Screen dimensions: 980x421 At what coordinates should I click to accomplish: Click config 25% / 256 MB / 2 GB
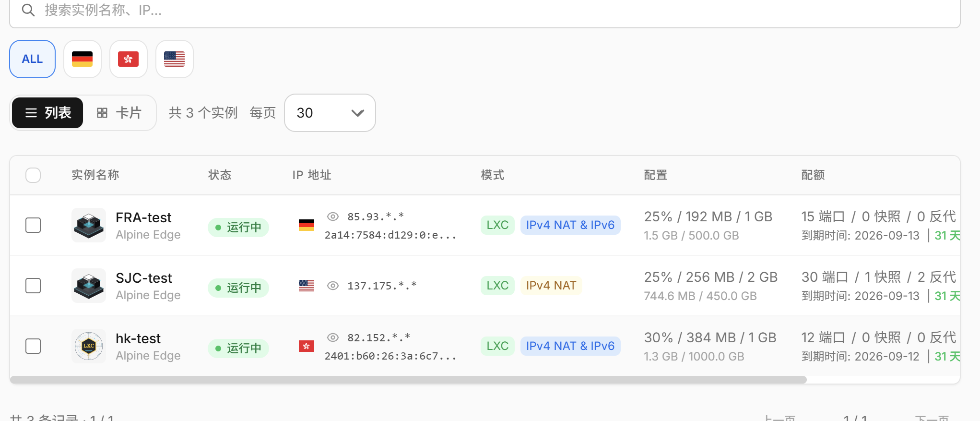[x=711, y=277]
